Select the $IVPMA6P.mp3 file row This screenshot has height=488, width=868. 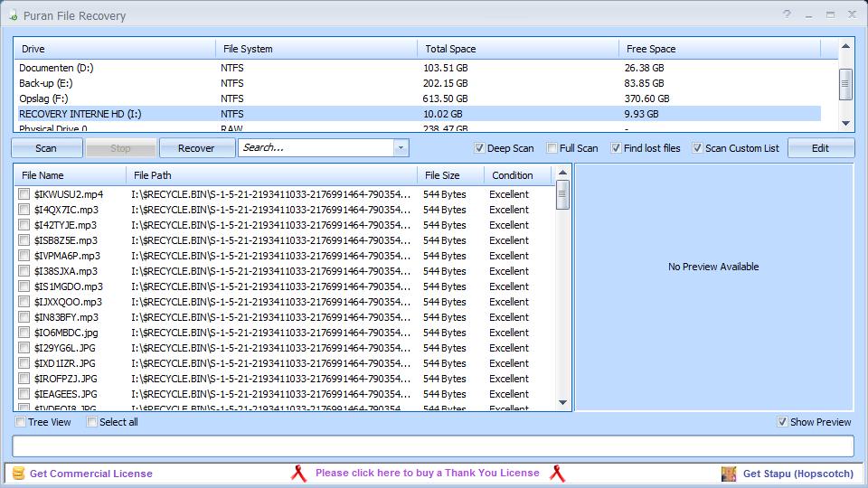pyautogui.click(x=285, y=256)
